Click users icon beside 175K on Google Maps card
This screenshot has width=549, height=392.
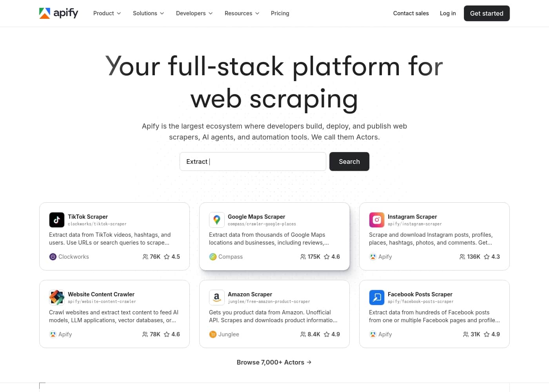point(303,257)
